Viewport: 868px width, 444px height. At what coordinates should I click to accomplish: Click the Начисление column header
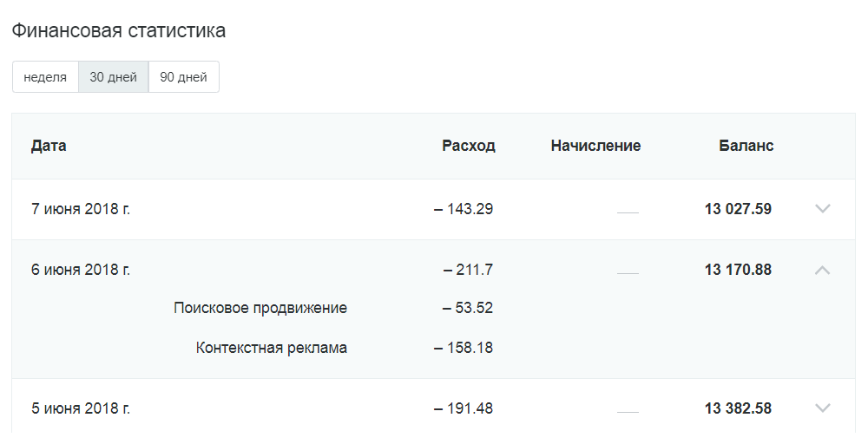coord(595,146)
